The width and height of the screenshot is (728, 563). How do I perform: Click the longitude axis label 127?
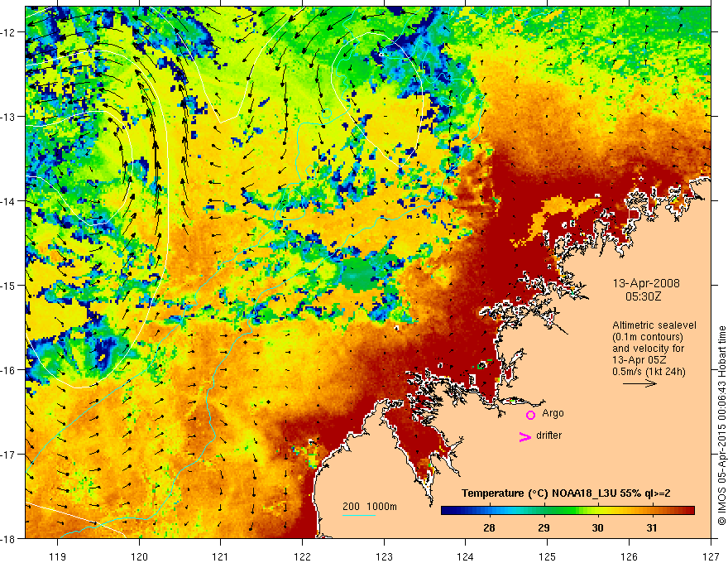(x=711, y=556)
